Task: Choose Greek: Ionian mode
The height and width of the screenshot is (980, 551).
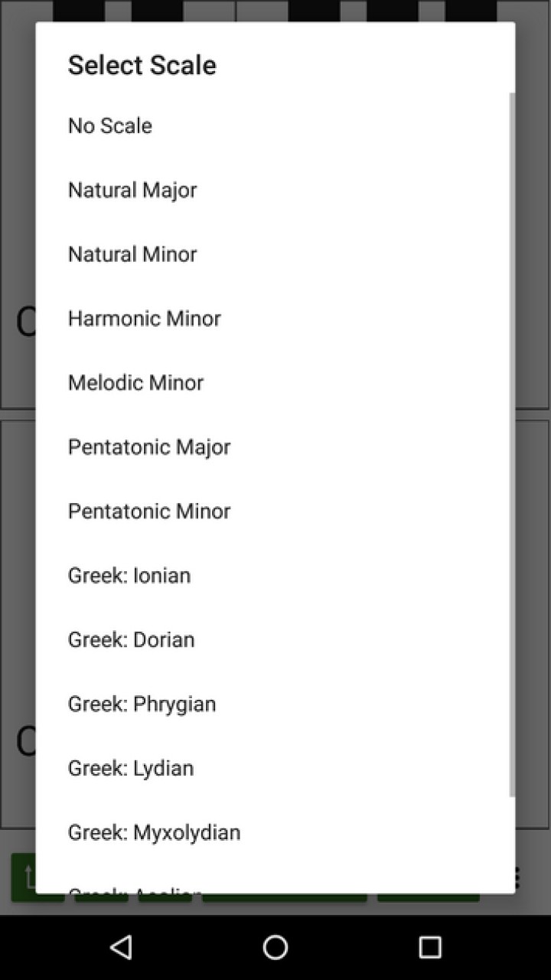Action: click(x=275, y=576)
